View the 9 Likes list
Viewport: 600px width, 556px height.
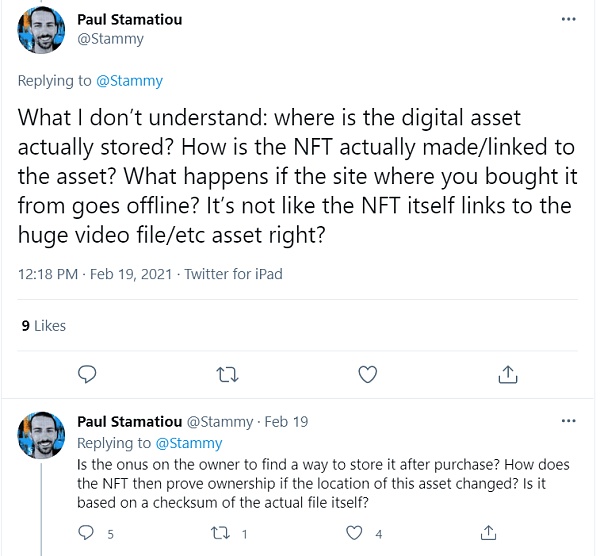[x=43, y=325]
